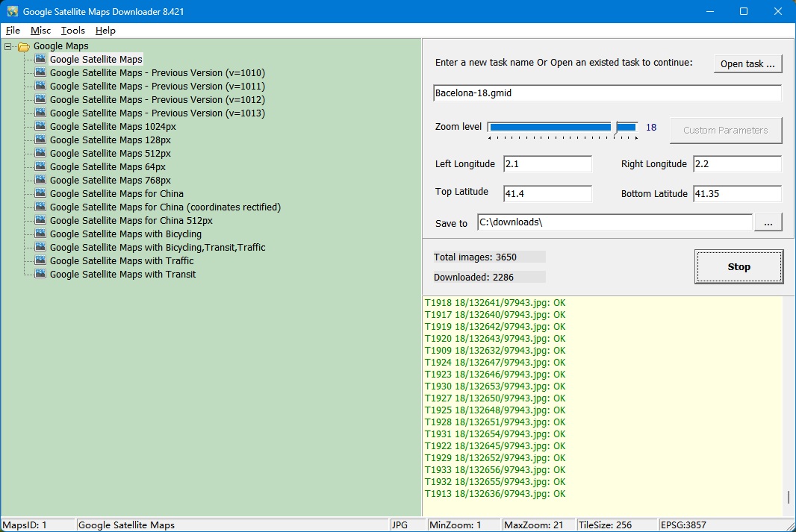The width and height of the screenshot is (796, 532).
Task: Click the browse ... button for Save to
Action: 768,222
